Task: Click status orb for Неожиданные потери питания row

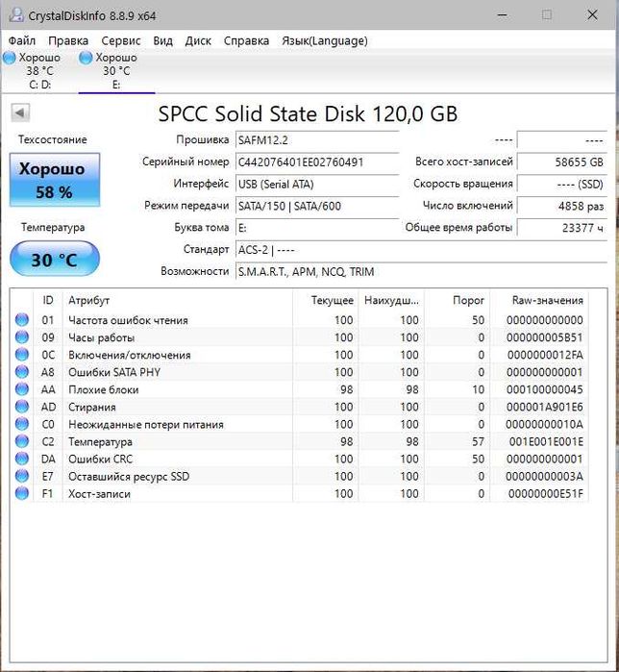Action: pos(22,424)
